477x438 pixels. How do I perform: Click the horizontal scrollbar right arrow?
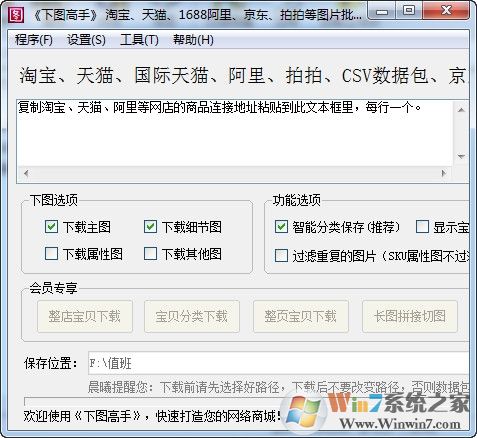[444, 173]
